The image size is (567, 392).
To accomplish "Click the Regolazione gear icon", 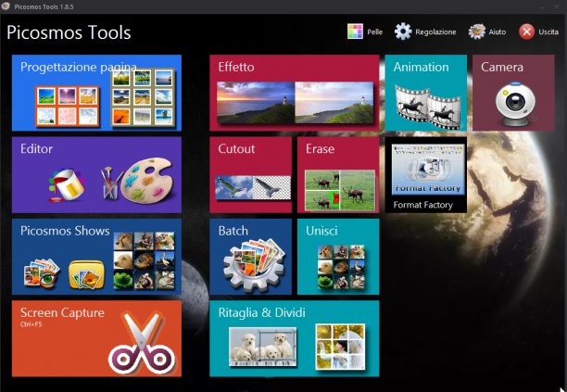I will pyautogui.click(x=403, y=32).
